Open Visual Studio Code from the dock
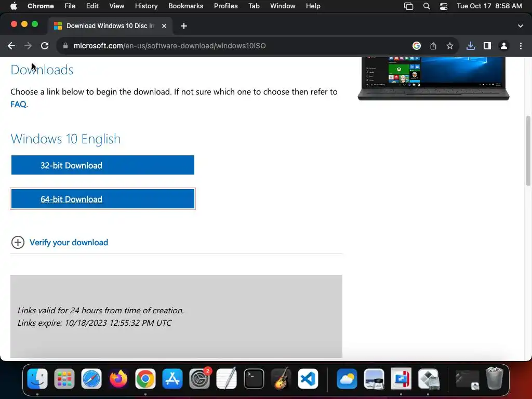 coord(308,379)
